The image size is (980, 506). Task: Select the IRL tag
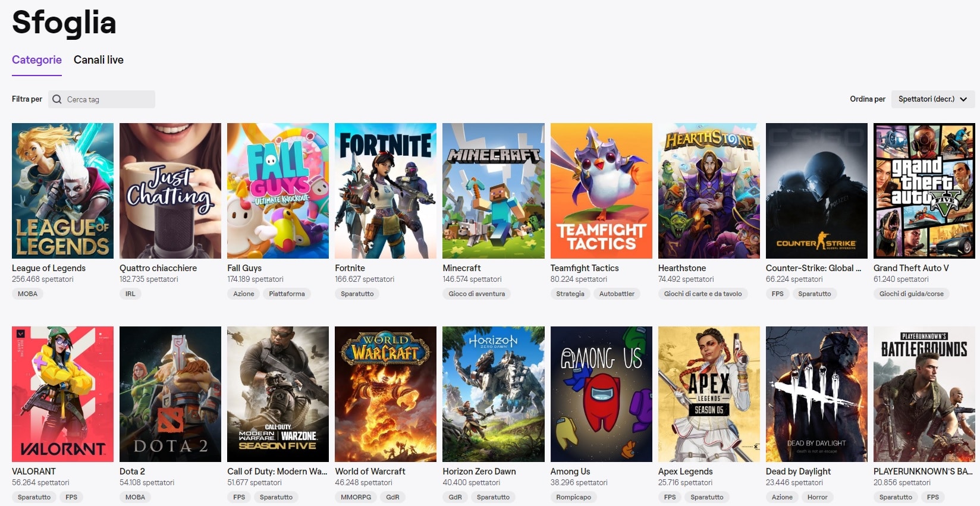pyautogui.click(x=130, y=294)
